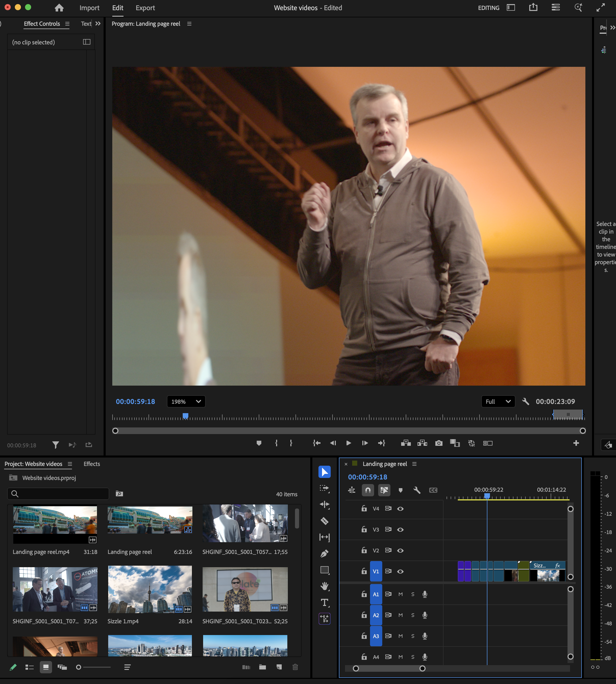Open Effect Controls panel menu

pos(67,24)
